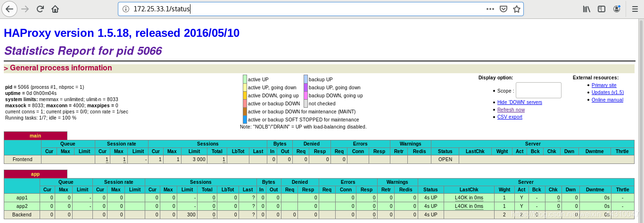Click the 'backup UP, going down' purple swatch

click(305, 87)
